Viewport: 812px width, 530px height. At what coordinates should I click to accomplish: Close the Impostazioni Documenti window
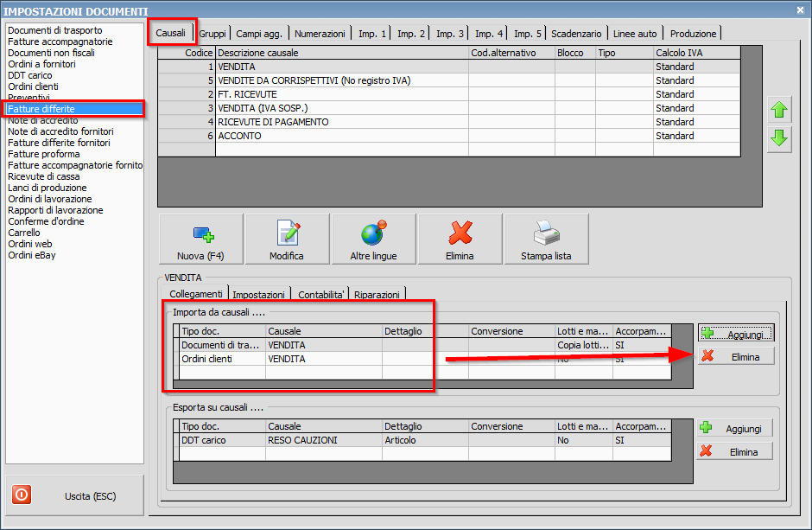[x=797, y=10]
